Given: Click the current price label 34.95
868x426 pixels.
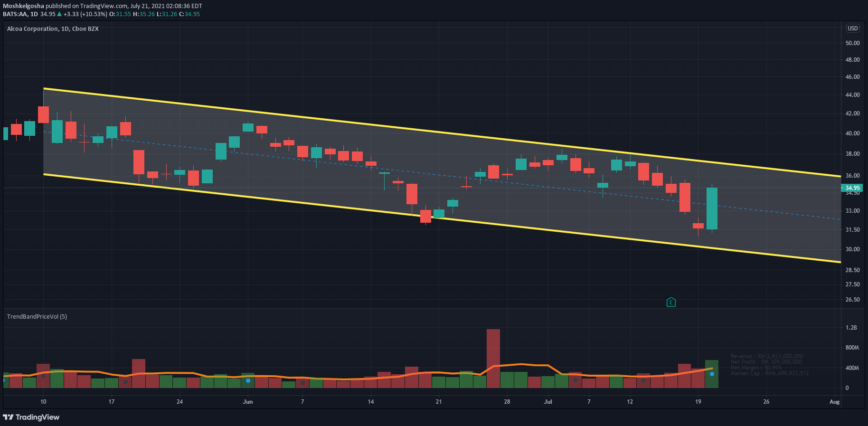Looking at the screenshot, I should click(852, 188).
